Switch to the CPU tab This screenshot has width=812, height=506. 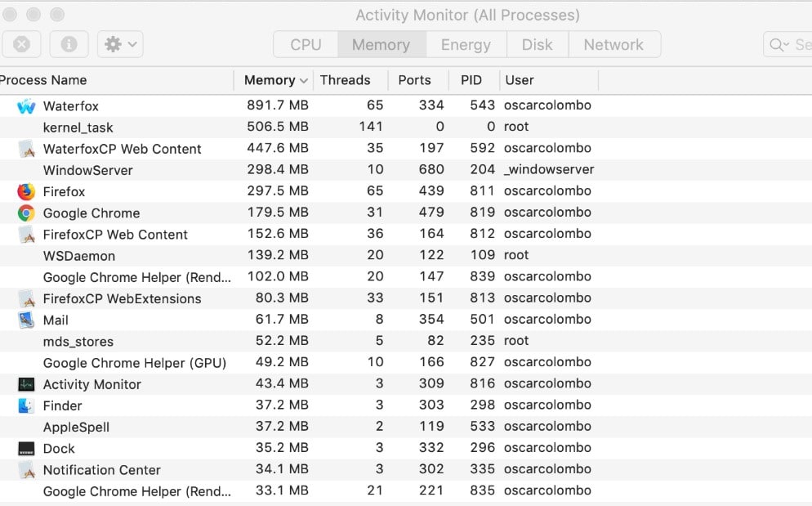tap(305, 44)
